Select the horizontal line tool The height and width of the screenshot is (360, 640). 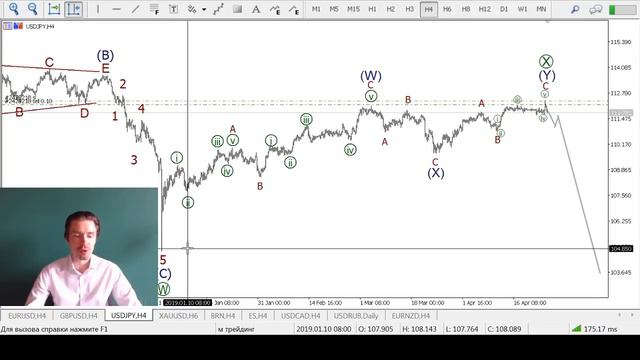pyautogui.click(x=117, y=9)
